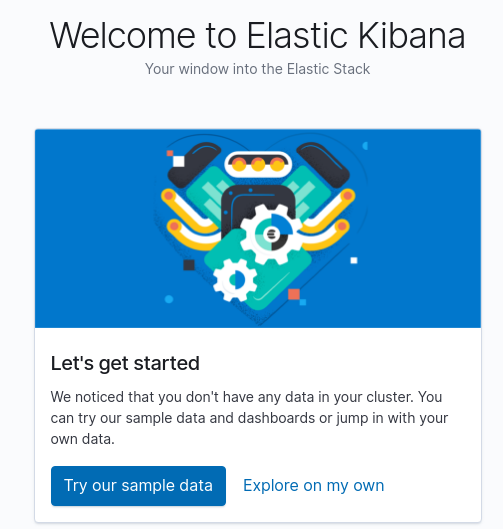Click the small white square at illustration's right
The image size is (503, 529).
click(x=354, y=260)
